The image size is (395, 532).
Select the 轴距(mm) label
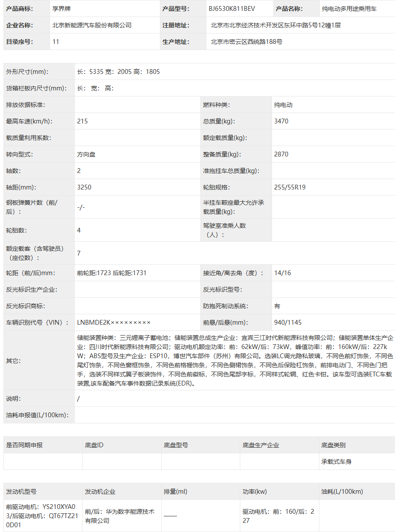pyautogui.click(x=21, y=187)
